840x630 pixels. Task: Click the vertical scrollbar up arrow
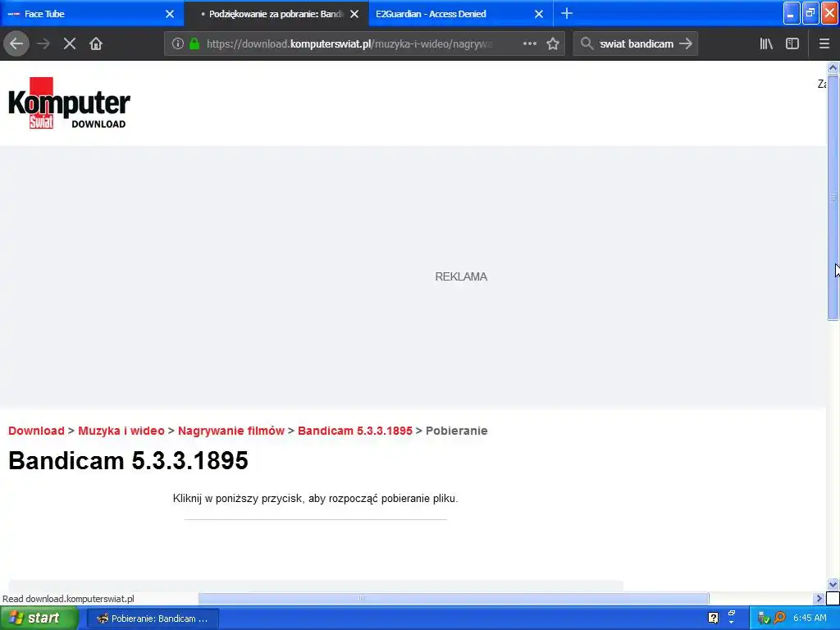tap(833, 68)
